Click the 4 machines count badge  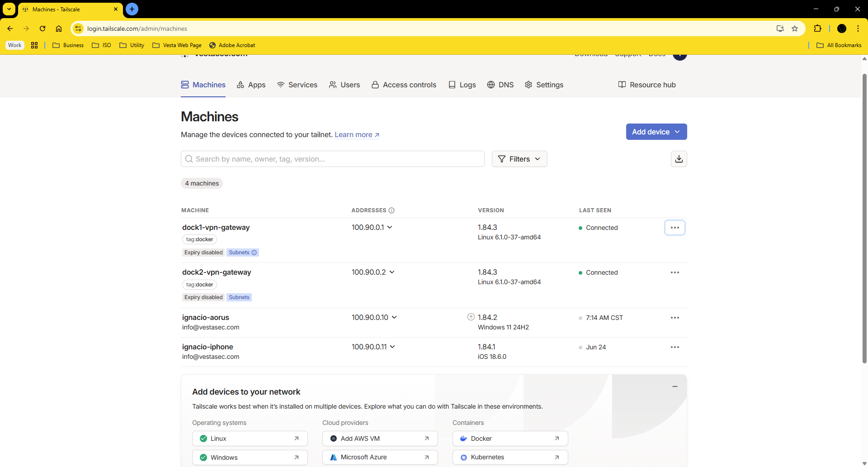coord(202,183)
